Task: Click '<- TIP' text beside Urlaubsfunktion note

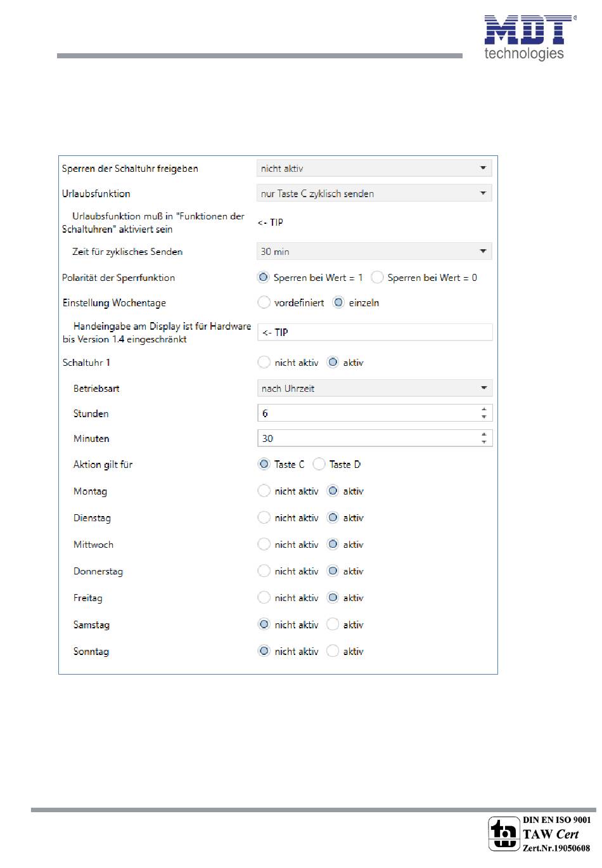Action: (x=271, y=223)
